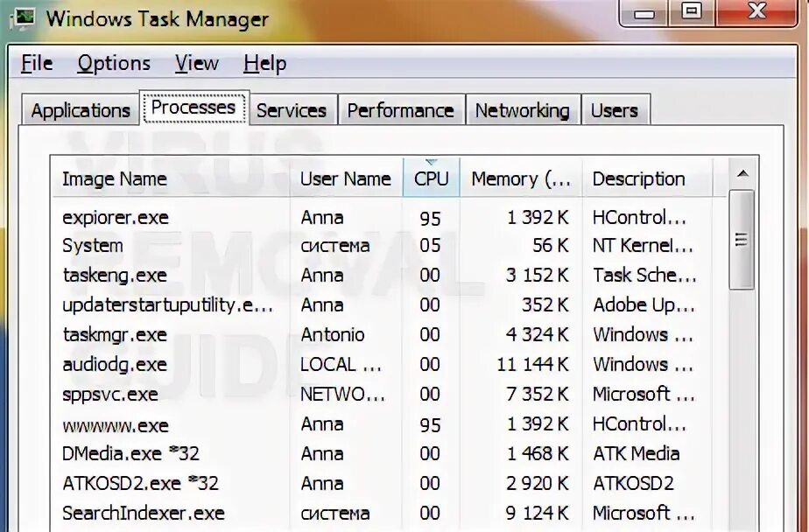Click the Task Manager title bar icon
The width and height of the screenshot is (809, 532).
22,18
